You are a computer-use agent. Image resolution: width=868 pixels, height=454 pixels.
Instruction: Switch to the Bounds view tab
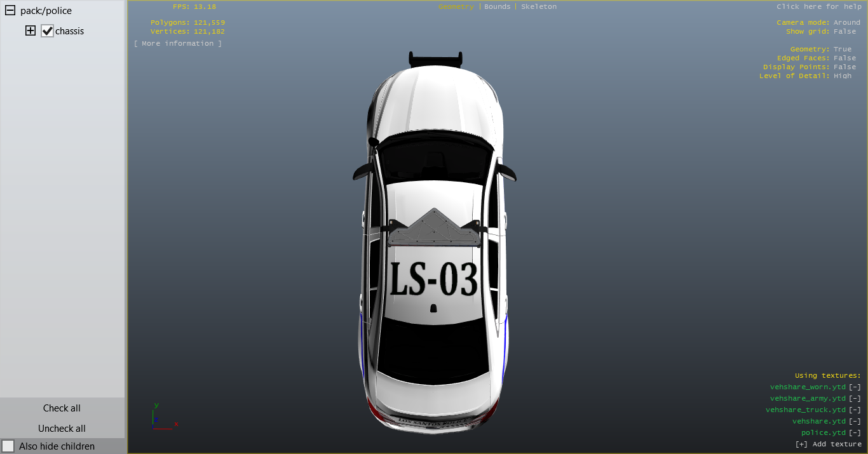tap(497, 7)
